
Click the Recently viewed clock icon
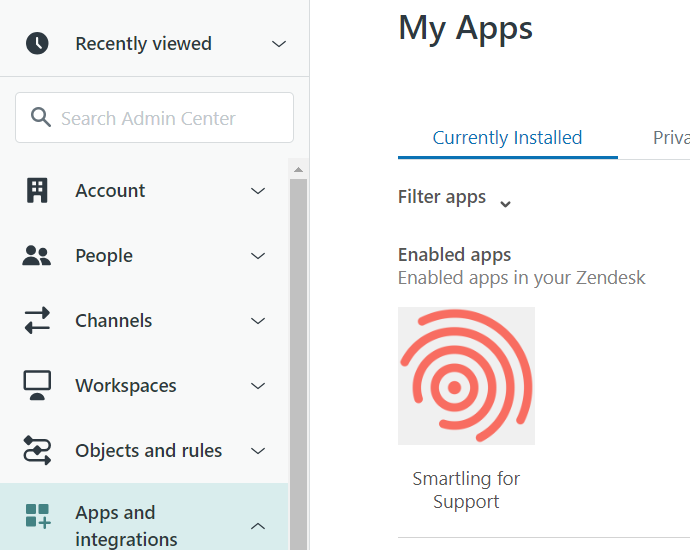[x=37, y=43]
